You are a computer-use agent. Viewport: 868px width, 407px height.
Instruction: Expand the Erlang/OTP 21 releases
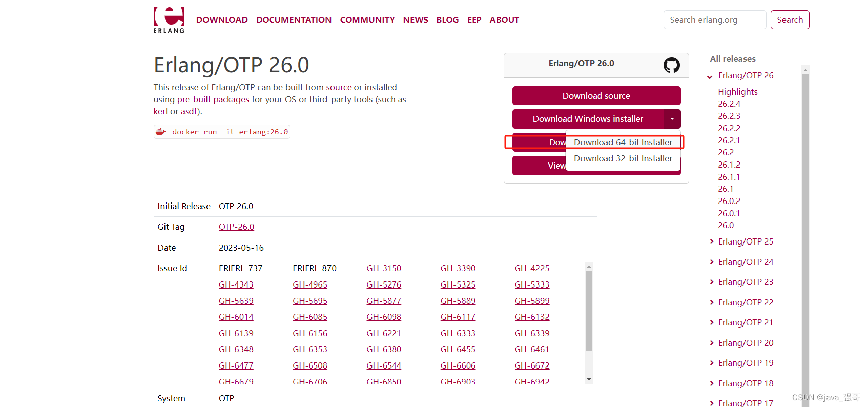click(x=712, y=322)
